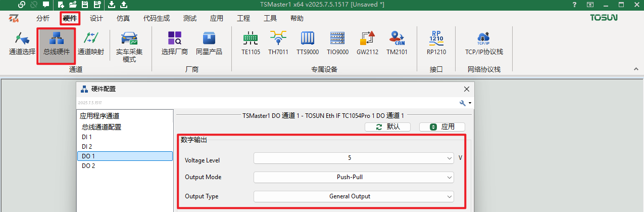The width and height of the screenshot is (644, 212).
Task: Open the message bubble icon in title bar
Action: (x=46, y=5)
